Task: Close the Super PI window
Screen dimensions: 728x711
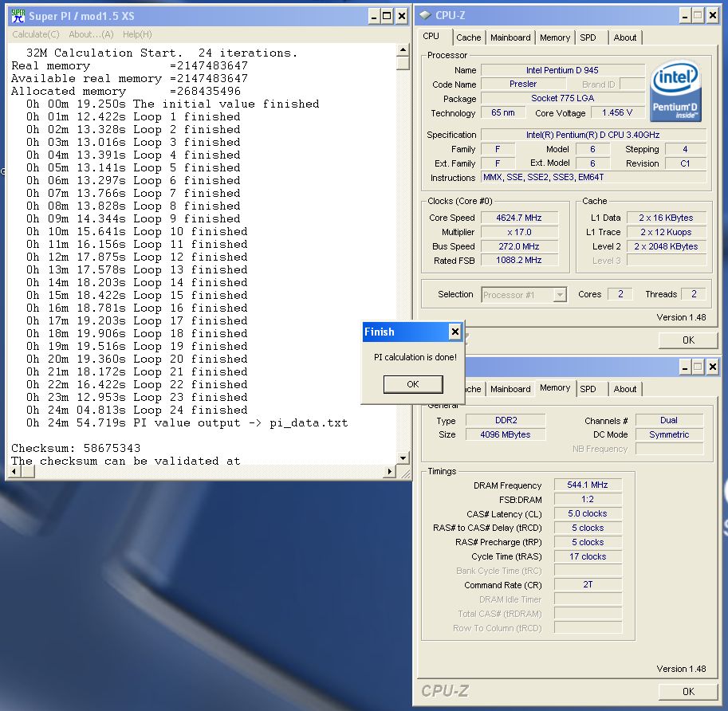Action: click(x=402, y=16)
